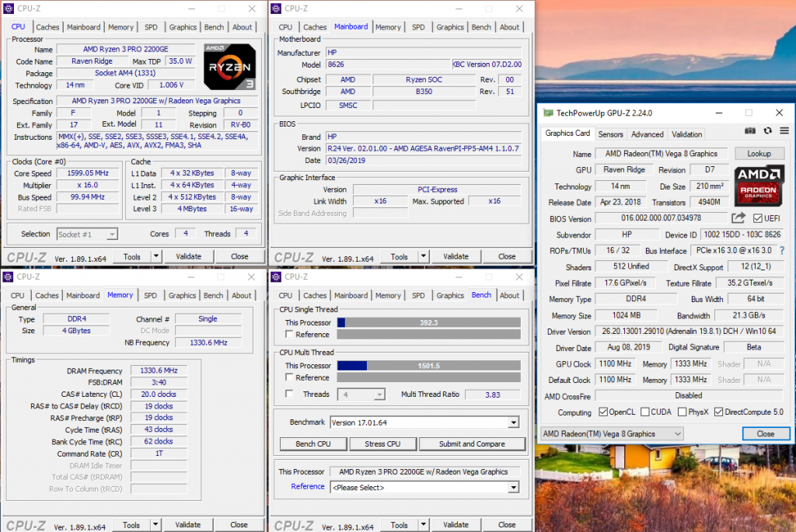Switch to SPD tab in the Mainboard window
796x532 pixels.
pos(418,27)
